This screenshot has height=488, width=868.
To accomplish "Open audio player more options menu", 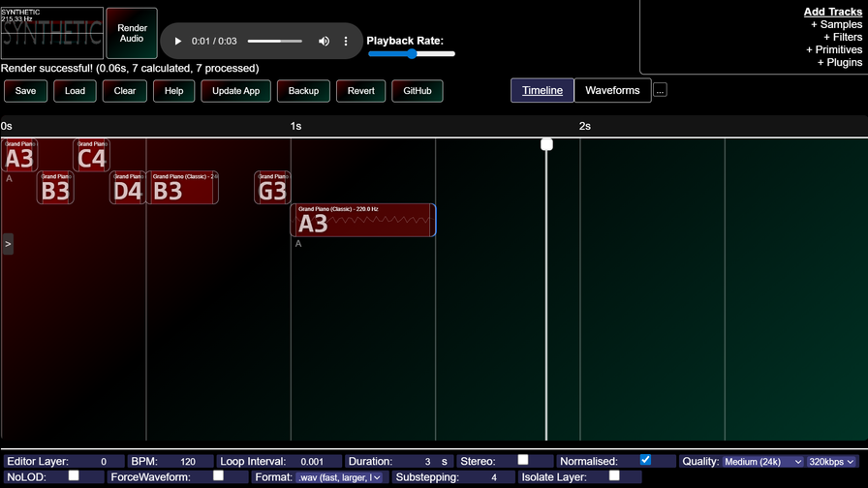I will (346, 41).
